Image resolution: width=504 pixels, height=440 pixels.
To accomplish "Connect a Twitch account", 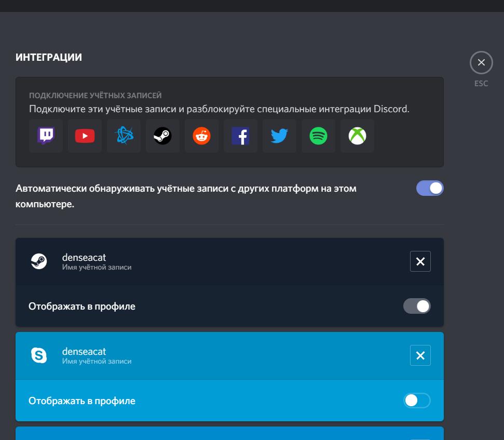I will pos(46,136).
